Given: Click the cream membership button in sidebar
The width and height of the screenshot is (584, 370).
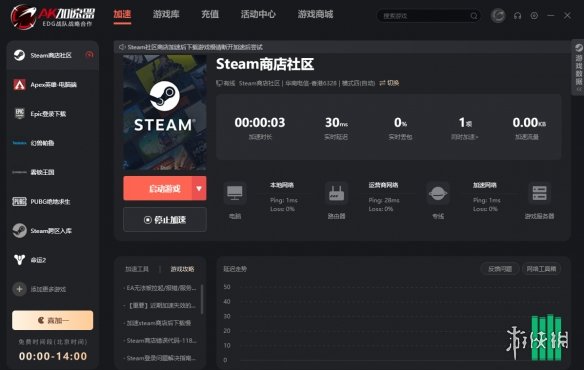Looking at the screenshot, I should point(53,320).
